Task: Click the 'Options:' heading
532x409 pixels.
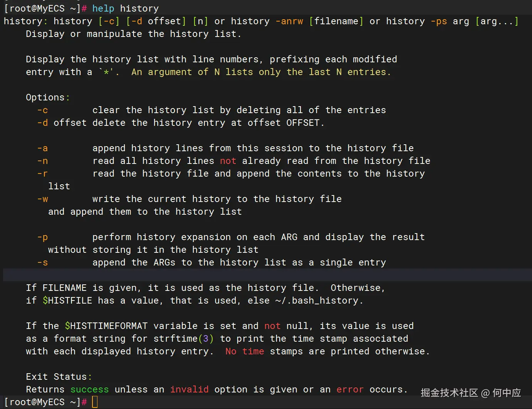Action: coord(48,97)
